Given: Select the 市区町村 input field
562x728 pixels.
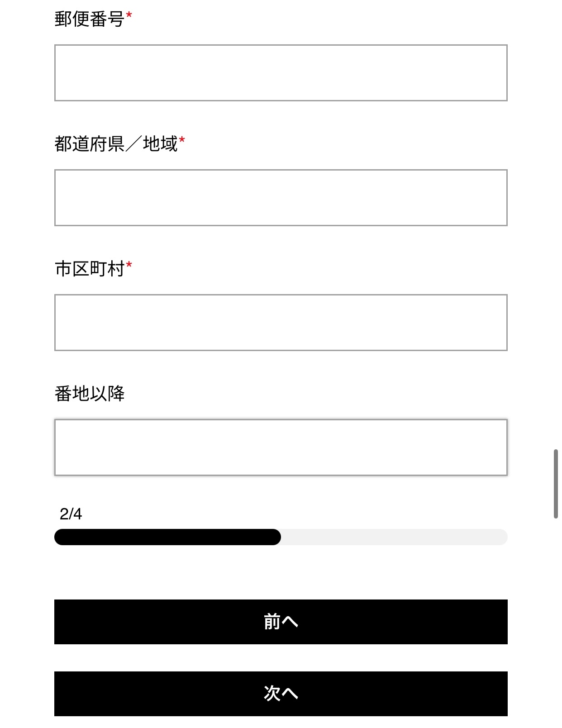Looking at the screenshot, I should (x=281, y=323).
